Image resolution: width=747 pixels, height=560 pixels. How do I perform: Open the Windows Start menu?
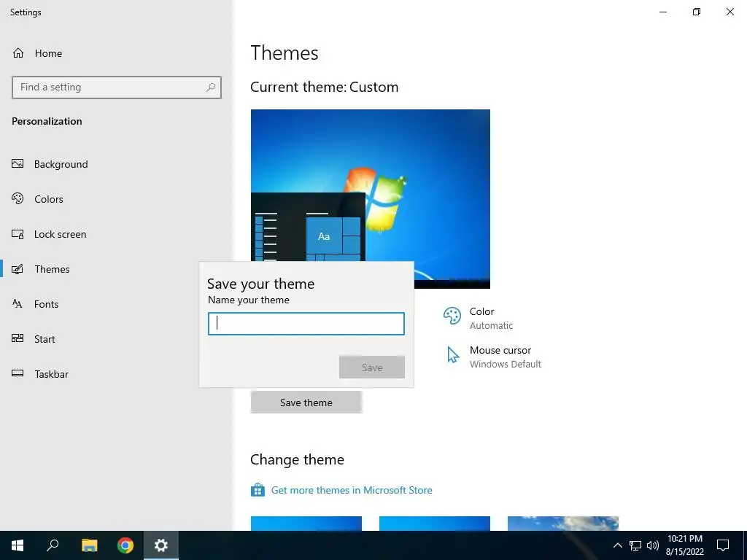(18, 545)
